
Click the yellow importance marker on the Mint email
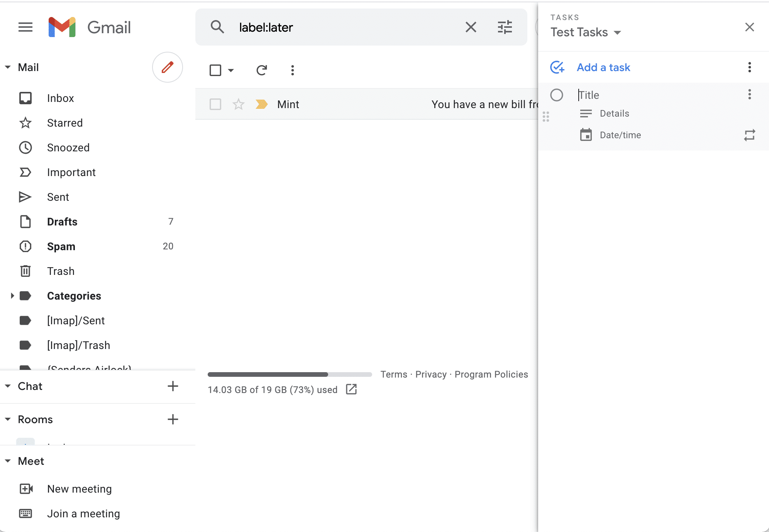(261, 104)
